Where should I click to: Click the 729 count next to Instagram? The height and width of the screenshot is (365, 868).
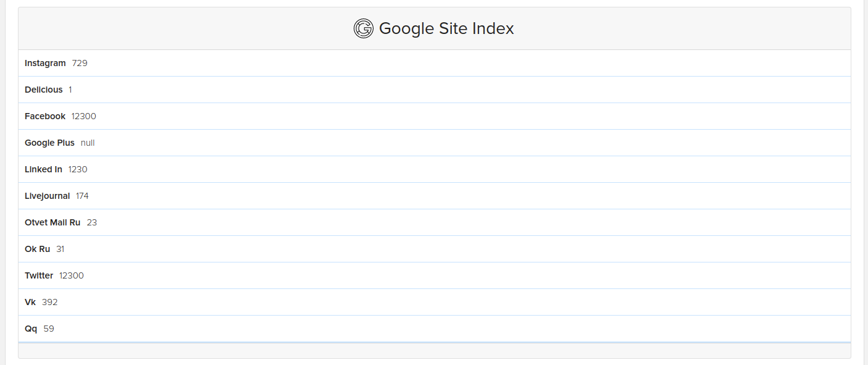point(79,63)
